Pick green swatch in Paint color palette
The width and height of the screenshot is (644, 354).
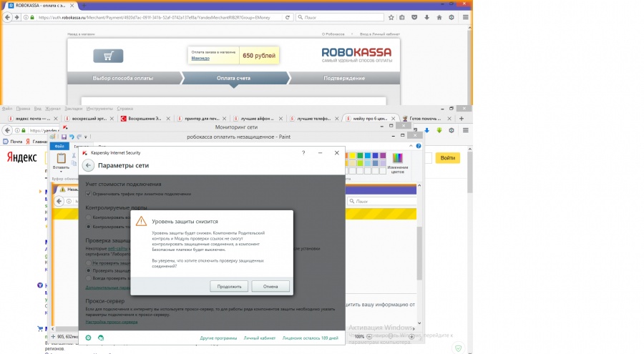[360, 156]
